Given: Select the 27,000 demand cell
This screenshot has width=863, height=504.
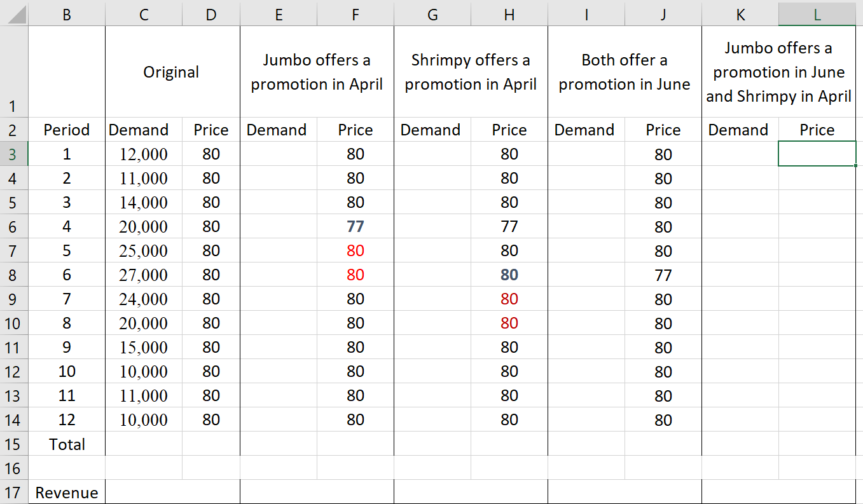Looking at the screenshot, I should [144, 275].
